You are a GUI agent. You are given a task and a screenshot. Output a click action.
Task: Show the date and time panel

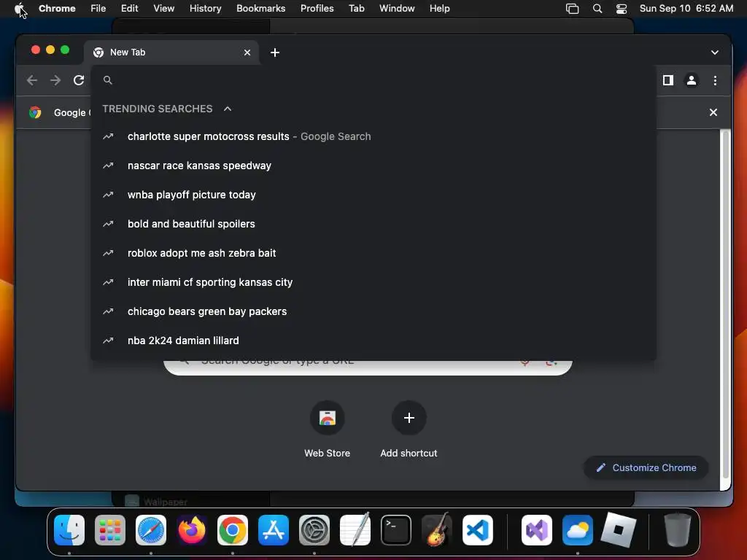pyautogui.click(x=686, y=9)
